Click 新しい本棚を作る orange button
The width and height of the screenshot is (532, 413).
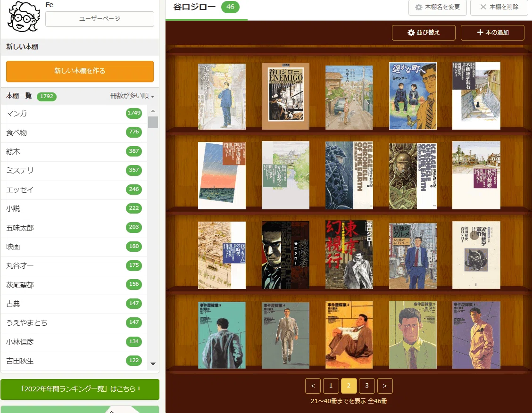pos(80,71)
